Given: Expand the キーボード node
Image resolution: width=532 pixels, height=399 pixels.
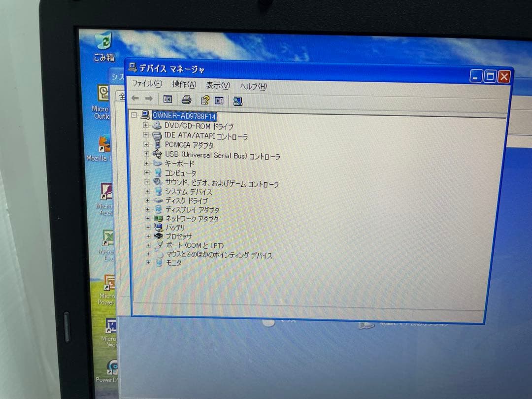Looking at the screenshot, I should click(147, 163).
